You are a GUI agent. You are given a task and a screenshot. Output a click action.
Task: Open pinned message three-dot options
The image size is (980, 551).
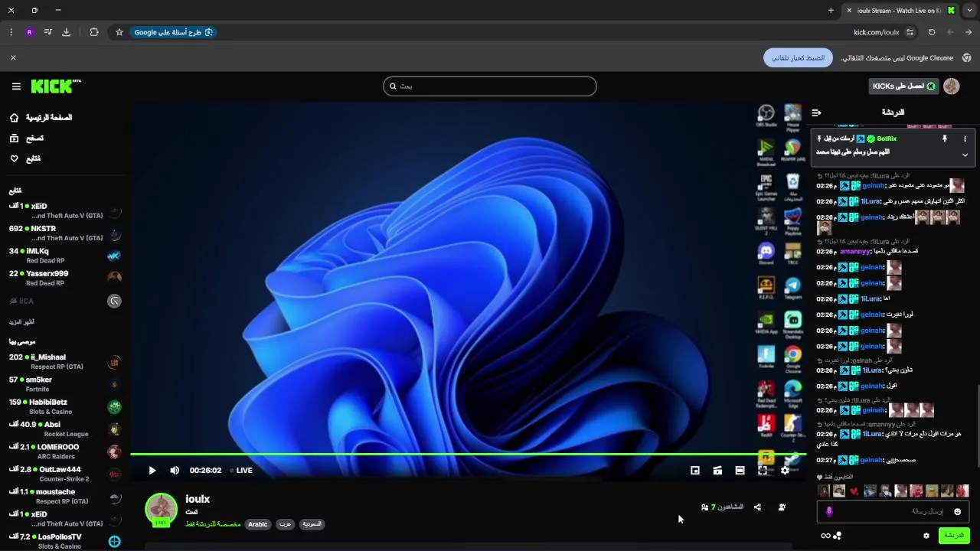click(x=965, y=139)
